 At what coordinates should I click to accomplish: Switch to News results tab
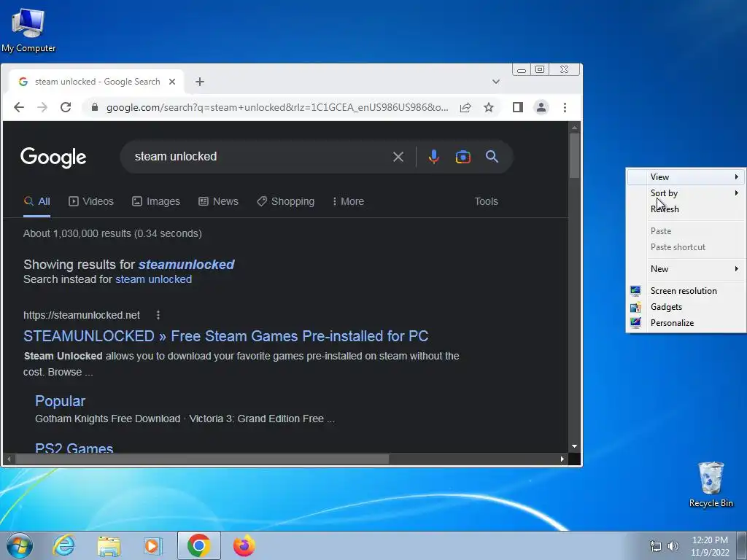coord(218,201)
